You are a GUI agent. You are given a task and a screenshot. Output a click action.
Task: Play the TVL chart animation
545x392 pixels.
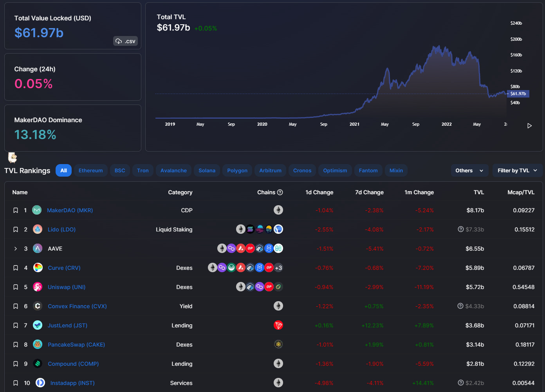529,126
